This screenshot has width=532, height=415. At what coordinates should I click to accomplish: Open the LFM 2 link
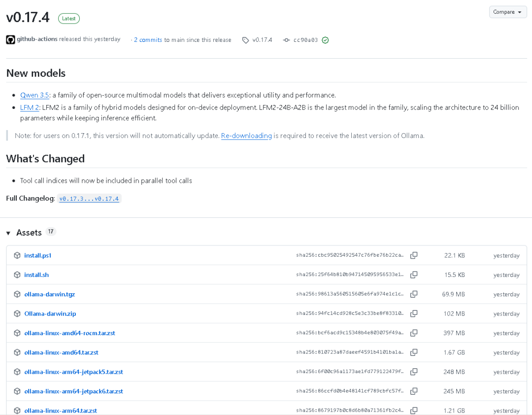click(x=30, y=107)
